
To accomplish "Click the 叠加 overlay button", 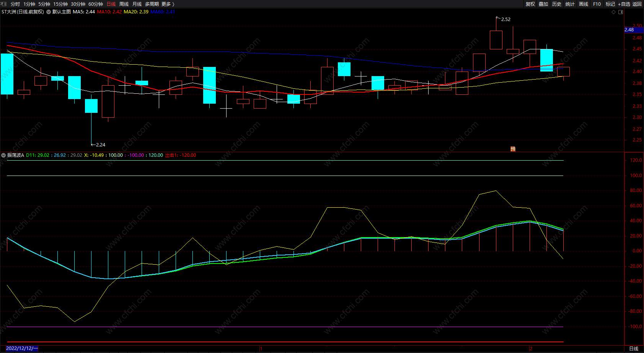I will coord(543,4).
